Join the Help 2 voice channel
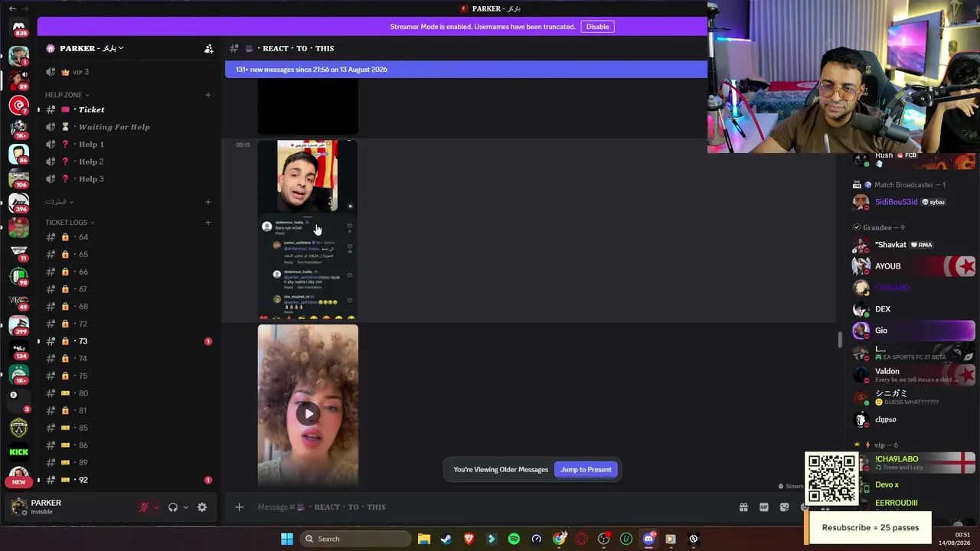980x551 pixels. 129,161
